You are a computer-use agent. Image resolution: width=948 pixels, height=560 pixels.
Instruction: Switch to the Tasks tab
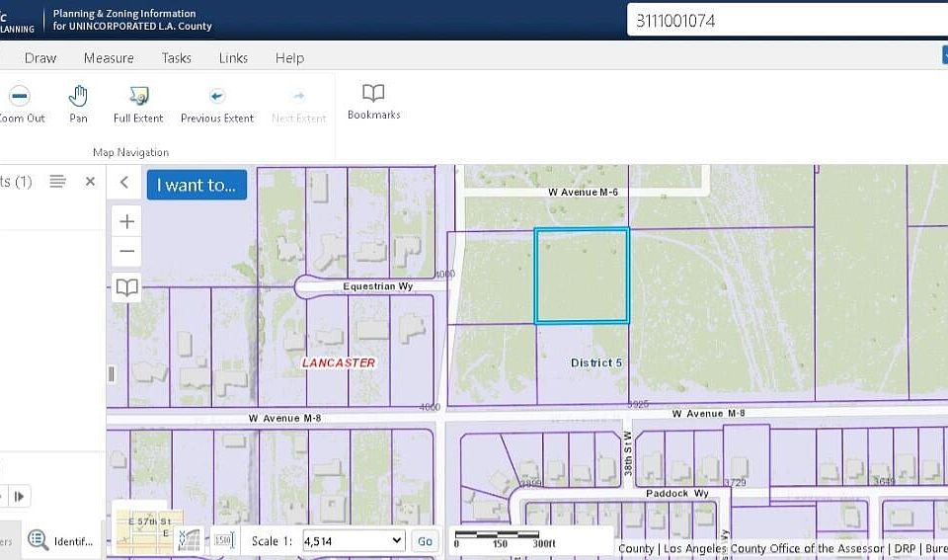coord(177,58)
